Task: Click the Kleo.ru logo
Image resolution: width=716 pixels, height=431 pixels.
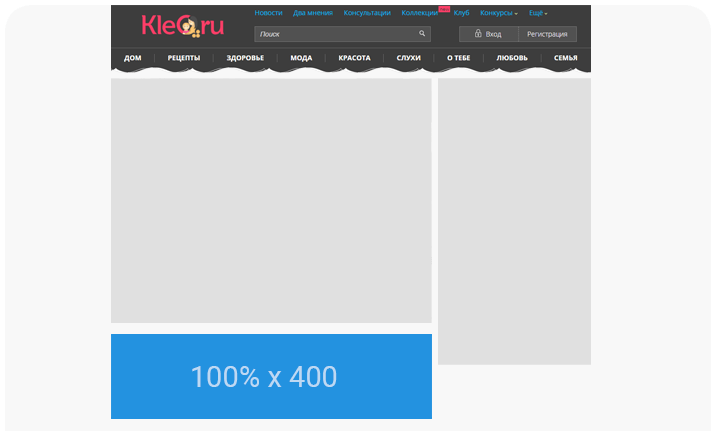Action: click(x=182, y=25)
